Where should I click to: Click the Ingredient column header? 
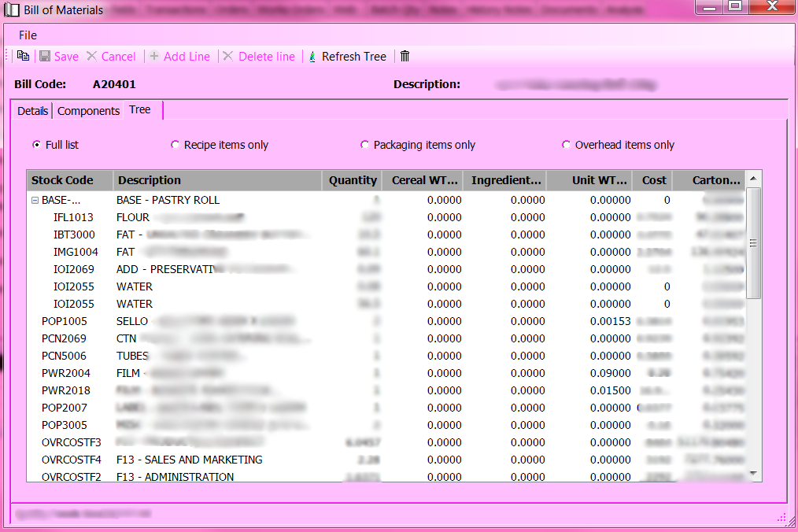505,180
